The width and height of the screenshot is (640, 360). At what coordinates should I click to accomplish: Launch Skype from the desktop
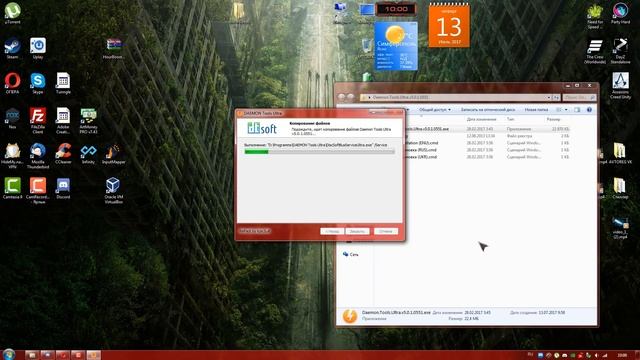[x=38, y=83]
